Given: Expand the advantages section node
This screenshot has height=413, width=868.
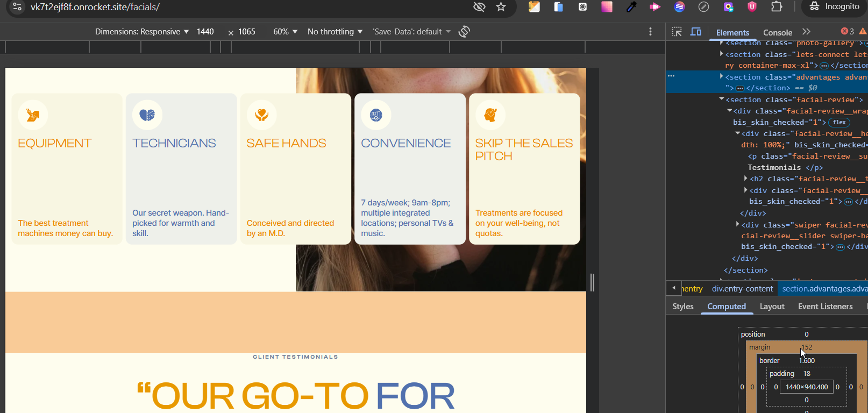Looking at the screenshot, I should [x=722, y=77].
